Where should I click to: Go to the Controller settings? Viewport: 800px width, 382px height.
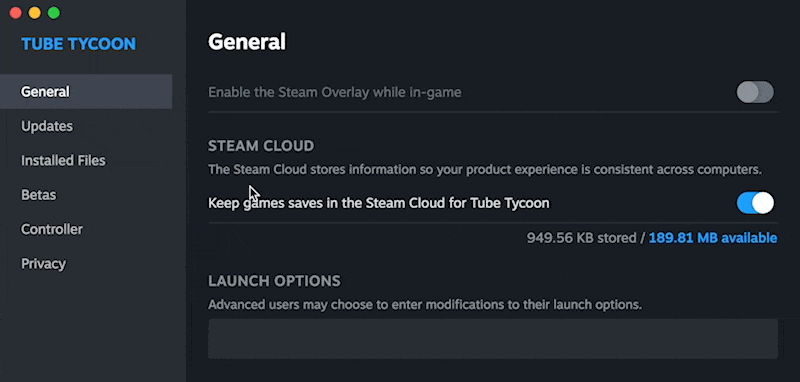click(x=52, y=230)
